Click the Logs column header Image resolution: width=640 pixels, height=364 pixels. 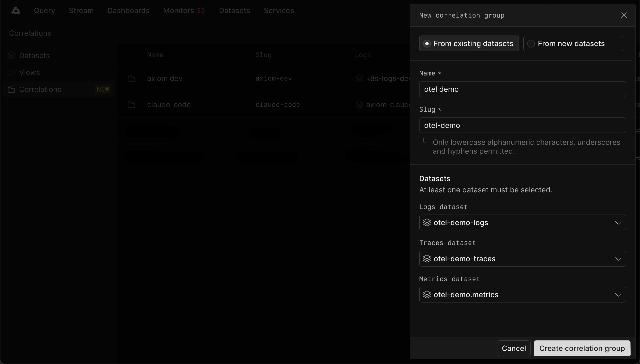[363, 55]
